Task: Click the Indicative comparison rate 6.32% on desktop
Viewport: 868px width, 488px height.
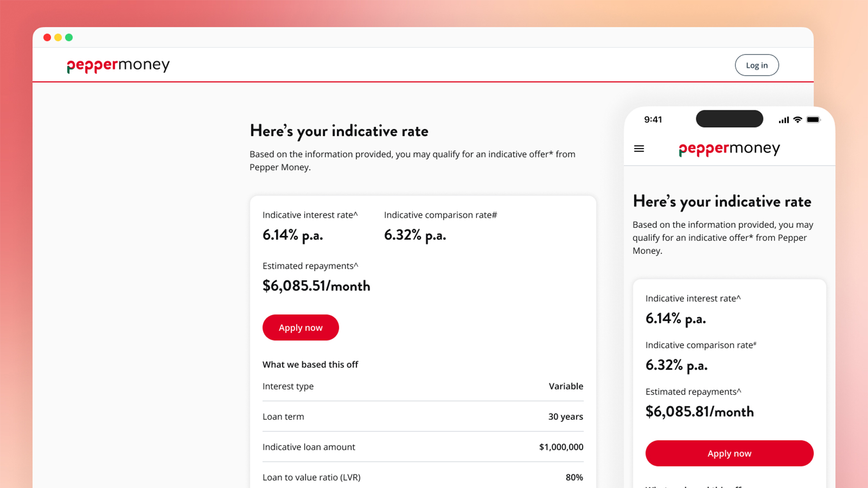Action: point(415,235)
